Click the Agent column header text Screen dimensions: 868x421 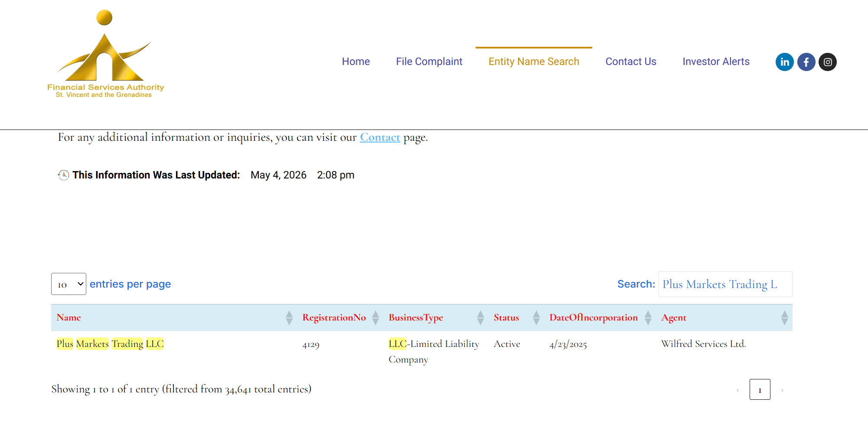[x=674, y=317]
